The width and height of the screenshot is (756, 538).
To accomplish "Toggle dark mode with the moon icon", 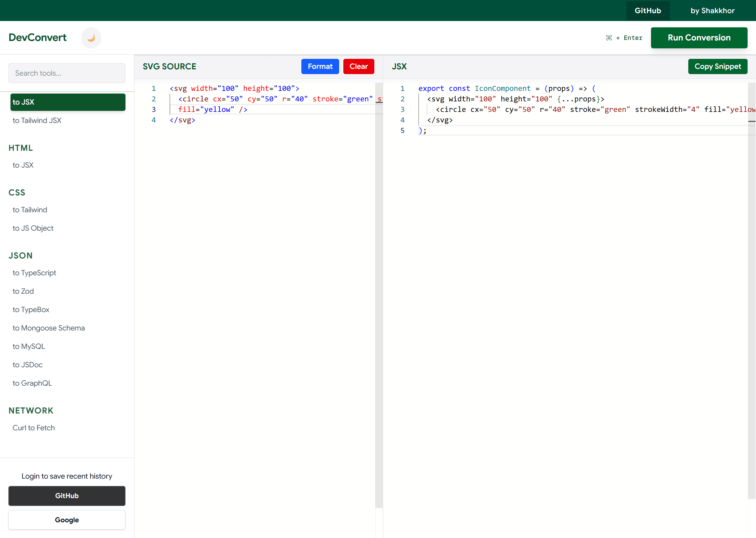I will 91,38.
